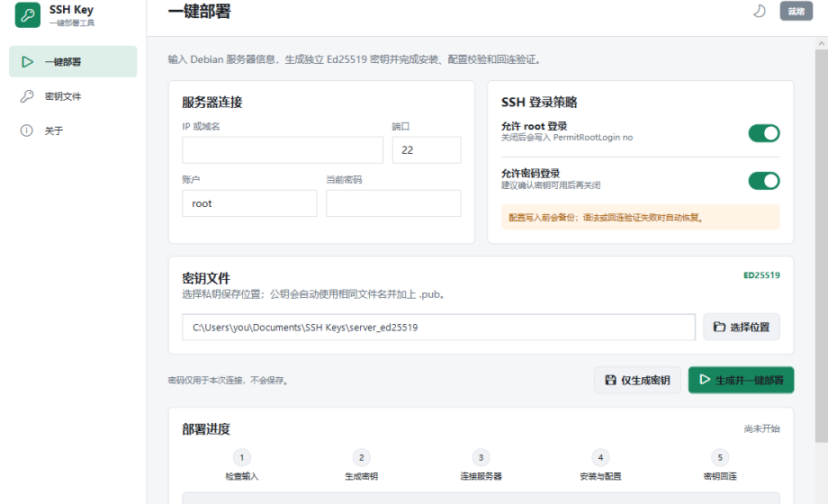
Task: Toggle the 允许 root 登录 switch
Action: (x=764, y=133)
